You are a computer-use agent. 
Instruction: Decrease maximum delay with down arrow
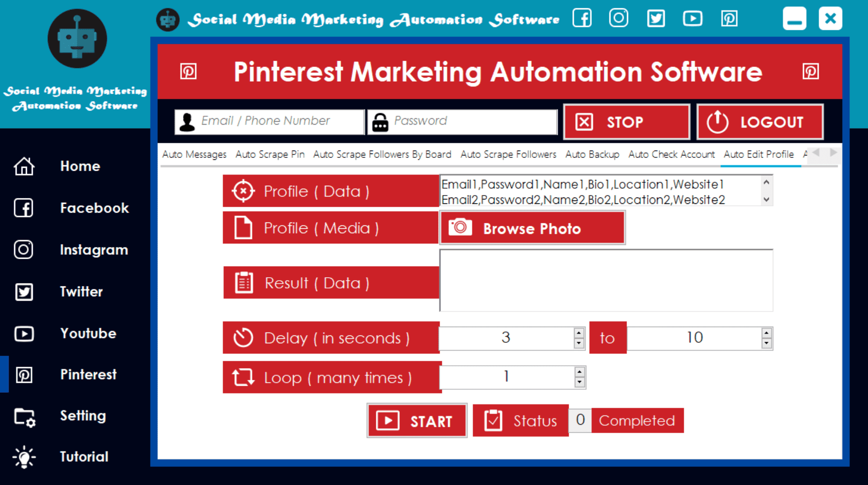tap(766, 344)
